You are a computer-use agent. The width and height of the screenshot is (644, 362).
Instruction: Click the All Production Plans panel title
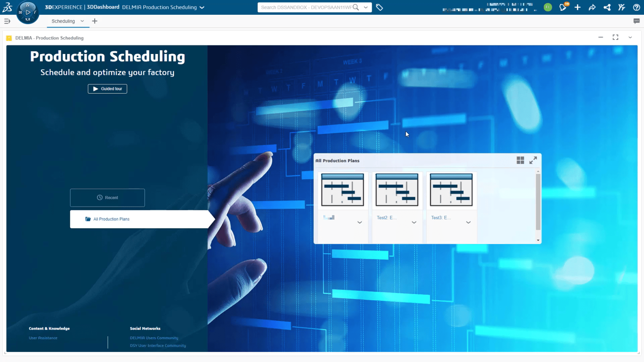click(337, 161)
